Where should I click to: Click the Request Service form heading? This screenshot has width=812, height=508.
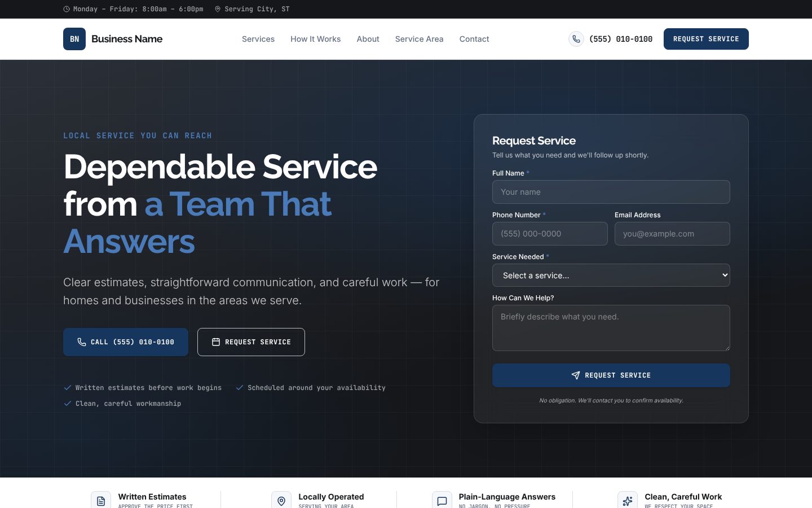(534, 141)
